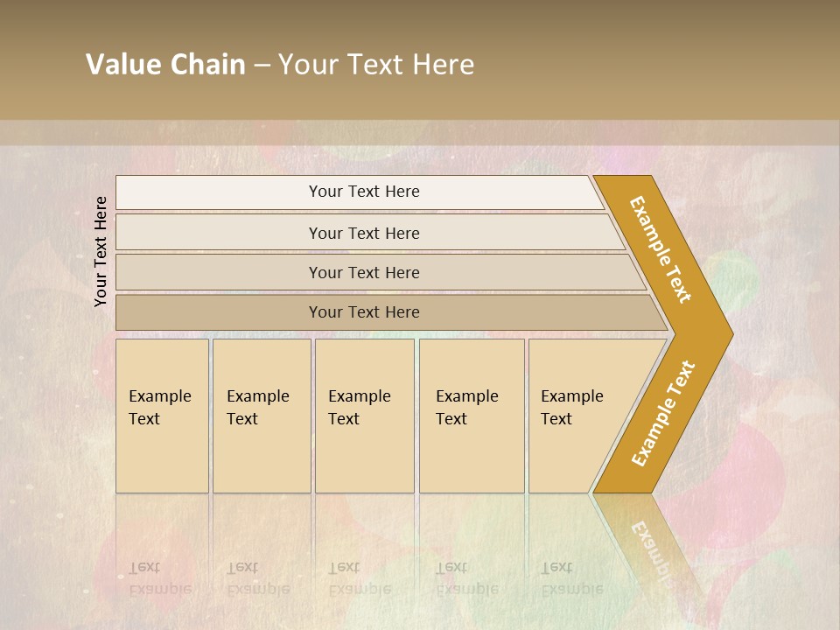Select the "Your Text Here" part of the title
The height and width of the screenshot is (630, 840).
point(376,65)
